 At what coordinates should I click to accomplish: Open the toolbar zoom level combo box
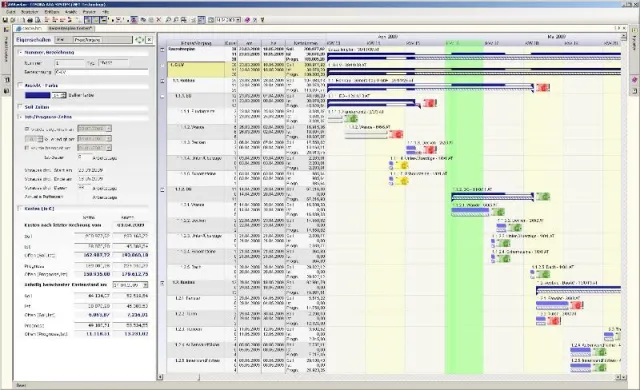tap(228, 20)
